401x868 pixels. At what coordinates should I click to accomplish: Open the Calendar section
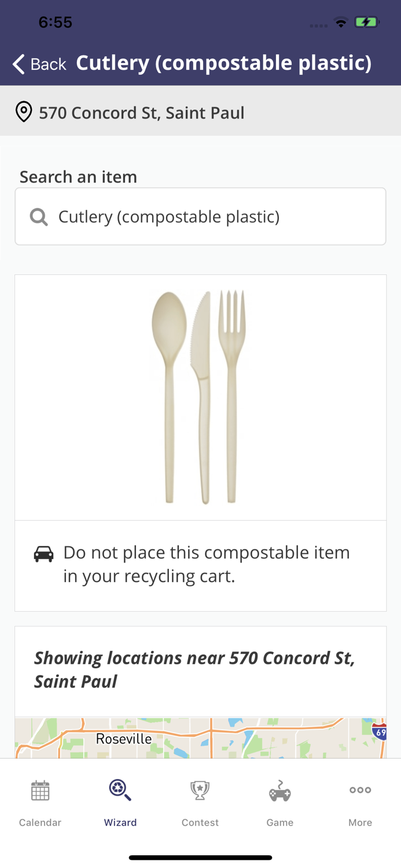click(x=40, y=789)
